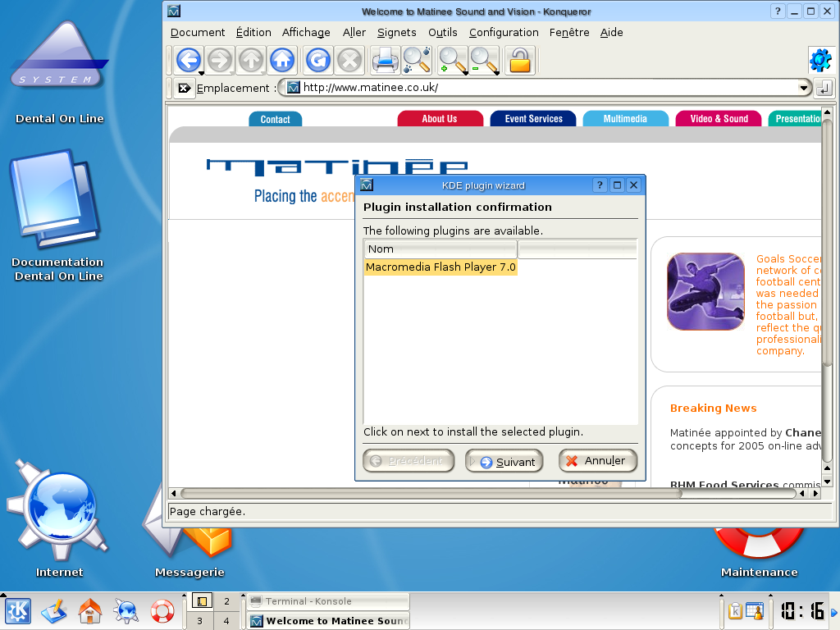
Task: Select Macromedia Flash Player 7.0 in the plugin list
Action: (x=441, y=267)
